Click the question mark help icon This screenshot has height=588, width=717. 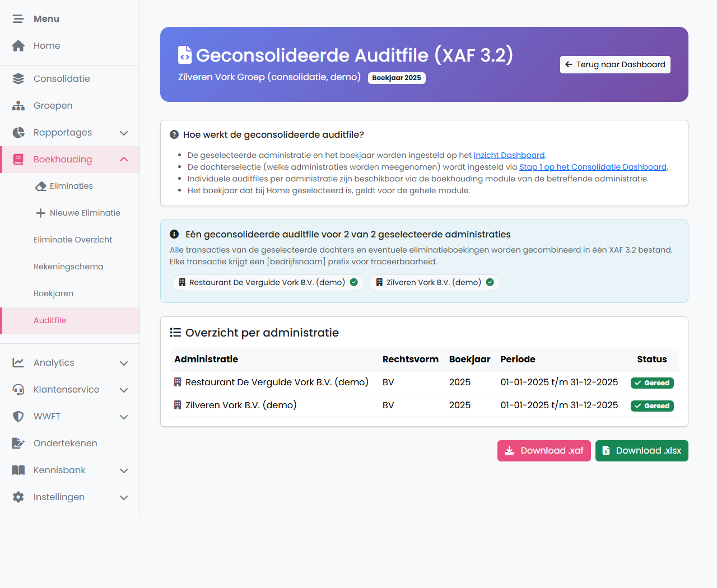tap(174, 135)
